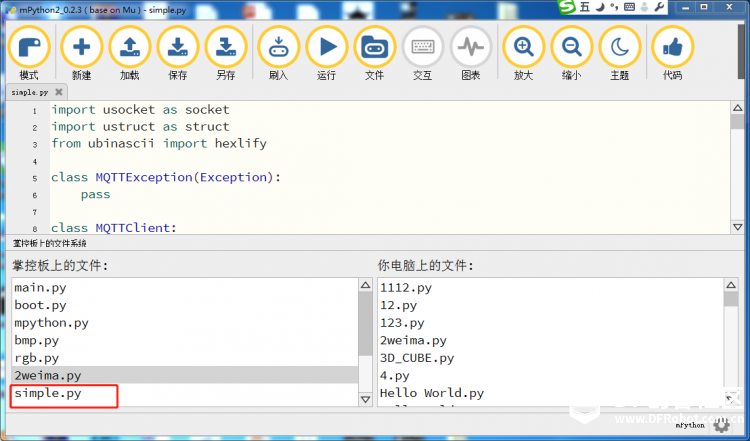Select 12.py in computer files

pos(551,305)
